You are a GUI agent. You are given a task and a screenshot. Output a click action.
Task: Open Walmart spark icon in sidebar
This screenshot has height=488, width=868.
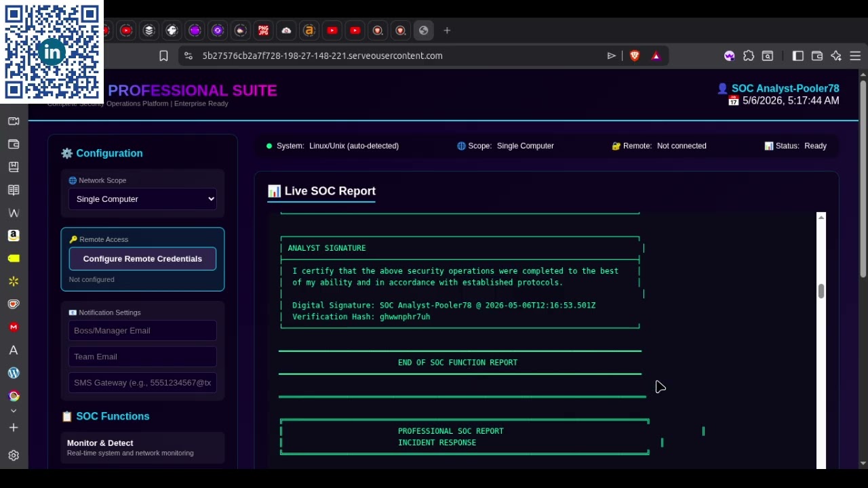click(14, 281)
